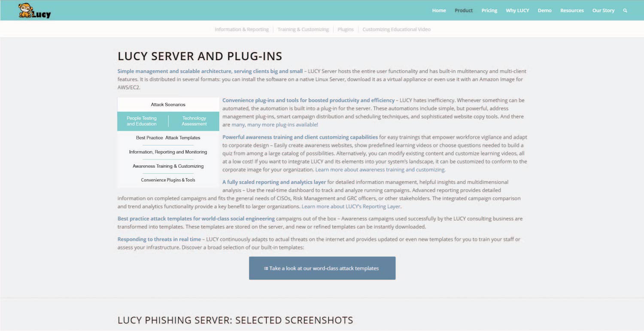Click 'People Testing and Education' diagram block
This screenshot has height=331, width=644.
pyautogui.click(x=142, y=121)
